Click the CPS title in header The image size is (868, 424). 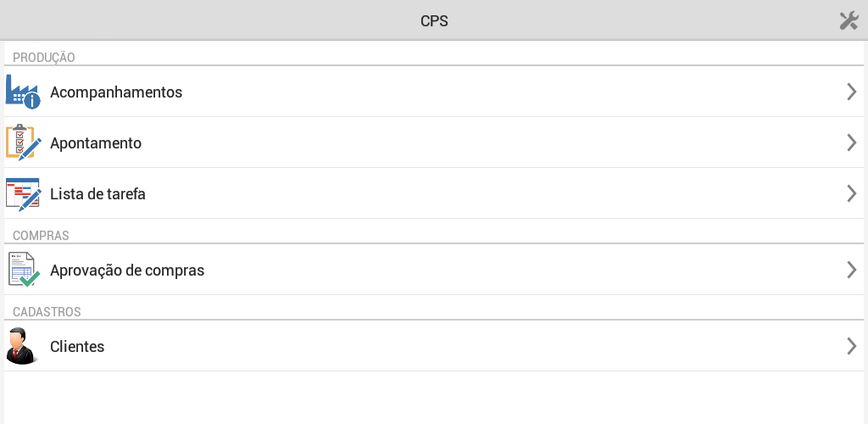[x=434, y=21]
